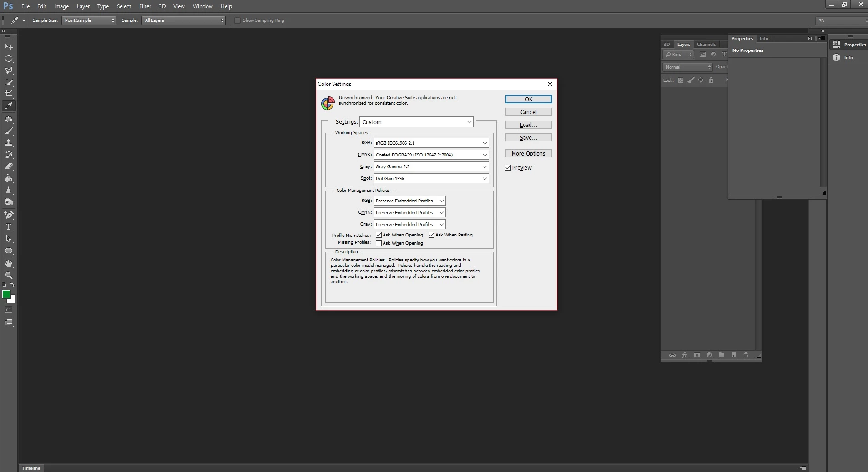Open RGB color management policy dropdown

[x=409, y=201]
